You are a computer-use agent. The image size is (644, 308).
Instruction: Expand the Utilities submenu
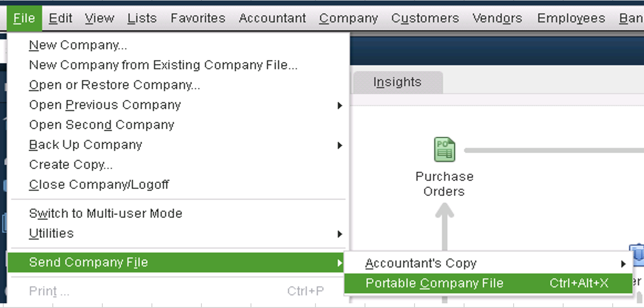click(51, 233)
